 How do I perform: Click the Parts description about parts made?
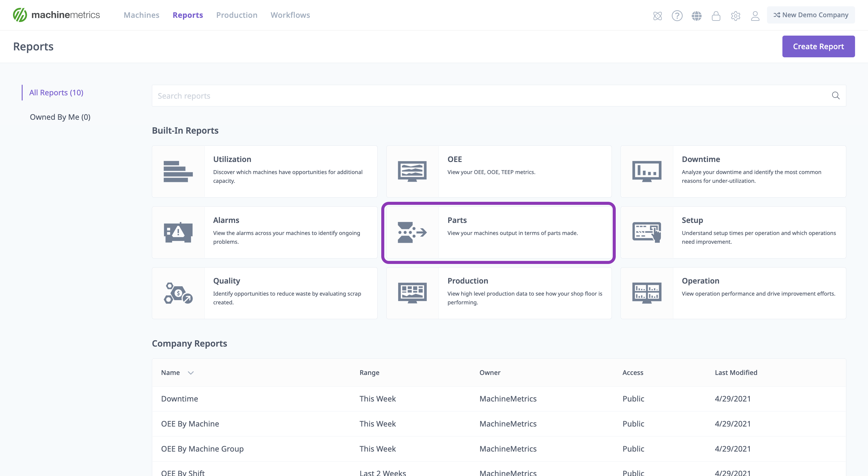(512, 233)
